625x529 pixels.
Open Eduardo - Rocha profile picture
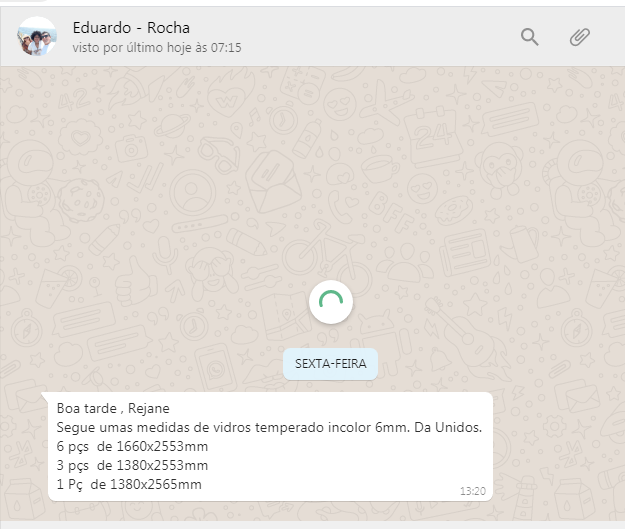click(37, 36)
